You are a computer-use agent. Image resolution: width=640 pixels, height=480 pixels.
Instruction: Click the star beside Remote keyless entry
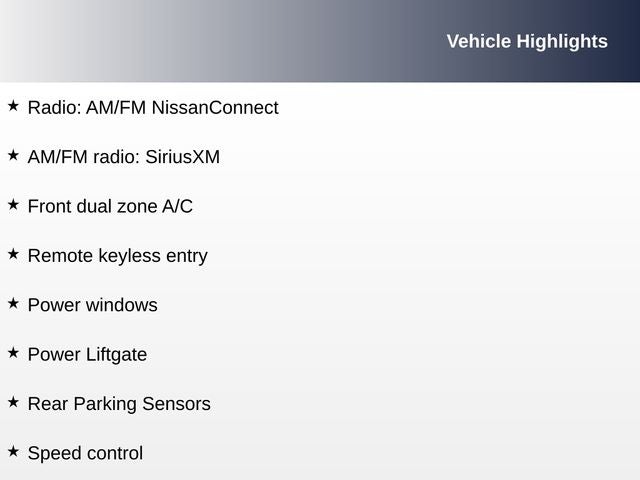(13, 254)
